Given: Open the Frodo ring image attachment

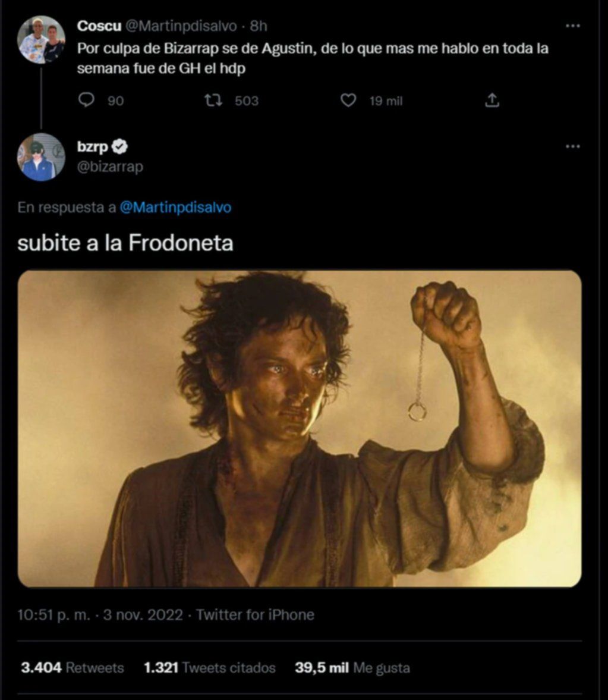Looking at the screenshot, I should [x=300, y=429].
